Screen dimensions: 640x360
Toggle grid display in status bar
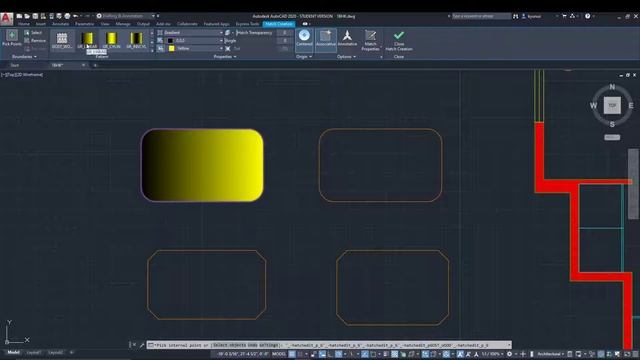(292, 354)
